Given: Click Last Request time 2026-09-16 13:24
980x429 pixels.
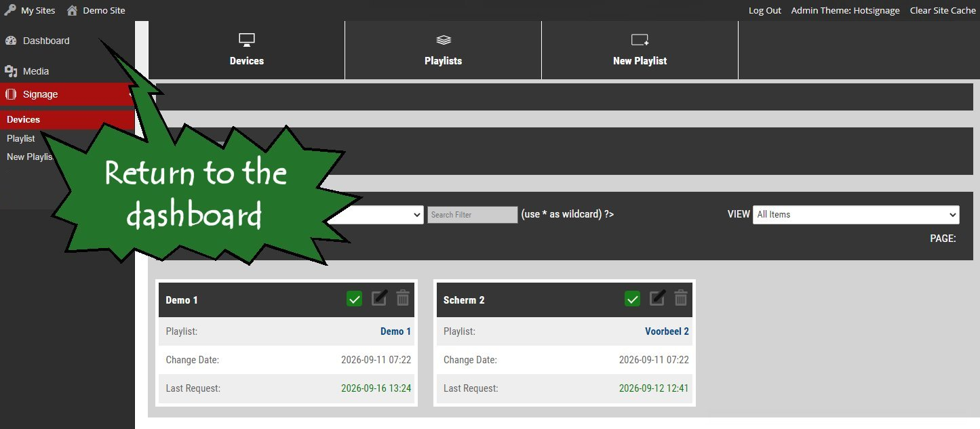Looking at the screenshot, I should (x=376, y=388).
